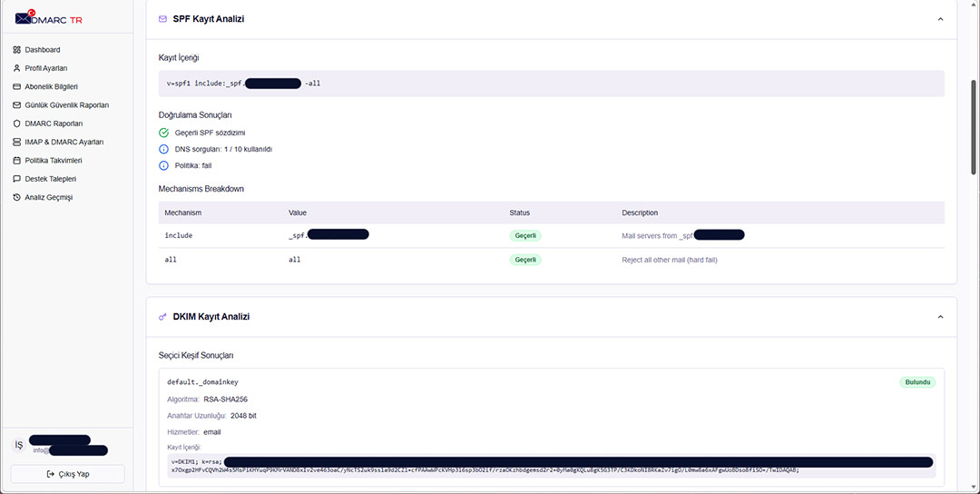Click the Dashboard grid icon
Viewport: 980px width, 494px height.
[x=17, y=50]
